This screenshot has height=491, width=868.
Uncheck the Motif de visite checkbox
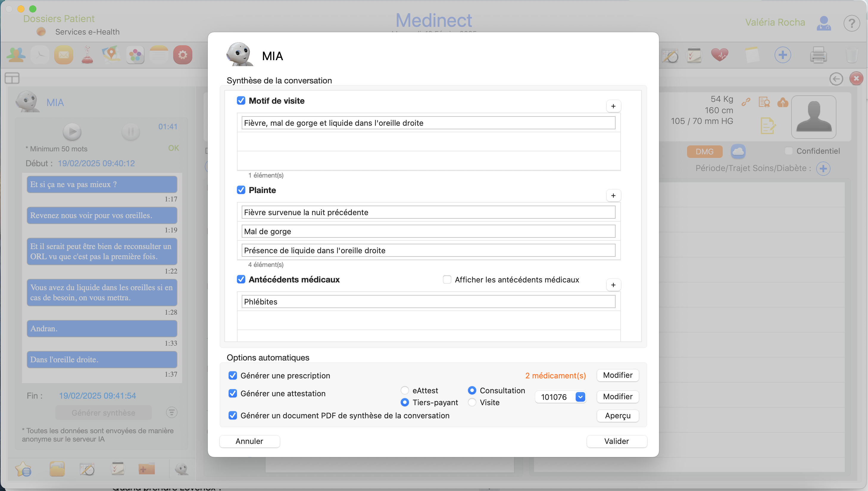(241, 100)
